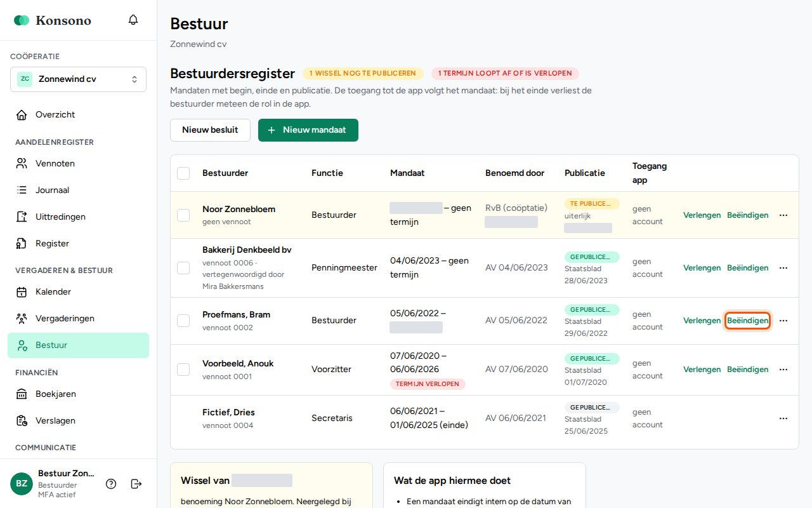Click the logout icon

(x=136, y=484)
